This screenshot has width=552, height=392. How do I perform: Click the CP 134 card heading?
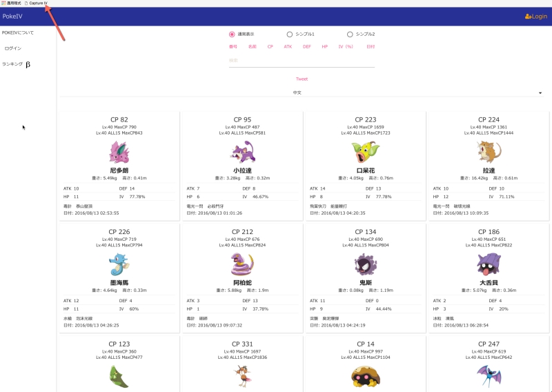(366, 232)
